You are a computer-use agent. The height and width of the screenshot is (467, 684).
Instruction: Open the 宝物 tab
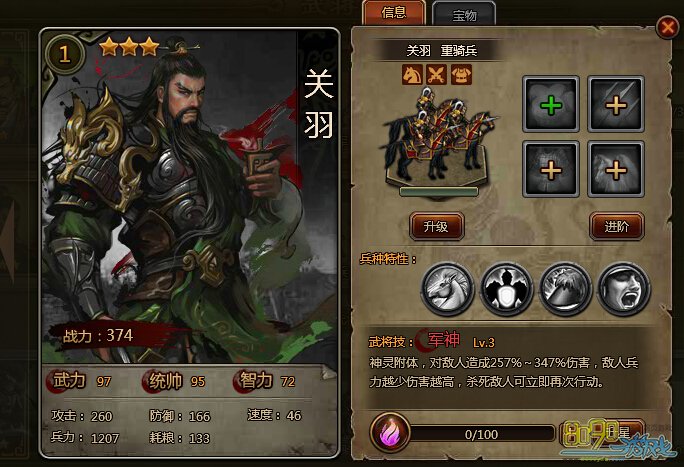coord(464,14)
